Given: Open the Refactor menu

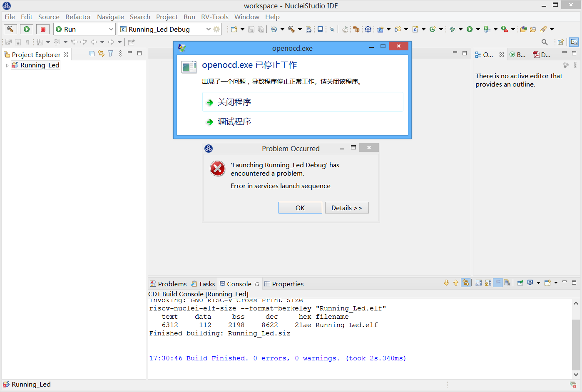Looking at the screenshot, I should click(78, 17).
